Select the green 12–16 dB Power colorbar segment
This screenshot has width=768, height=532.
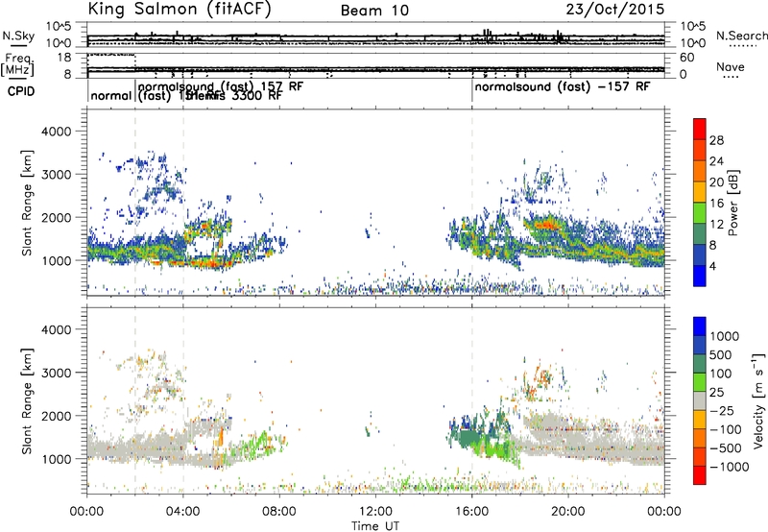point(700,213)
